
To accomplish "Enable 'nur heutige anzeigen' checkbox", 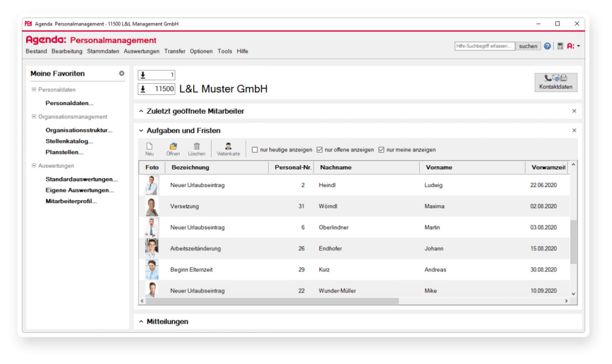I will [x=255, y=150].
